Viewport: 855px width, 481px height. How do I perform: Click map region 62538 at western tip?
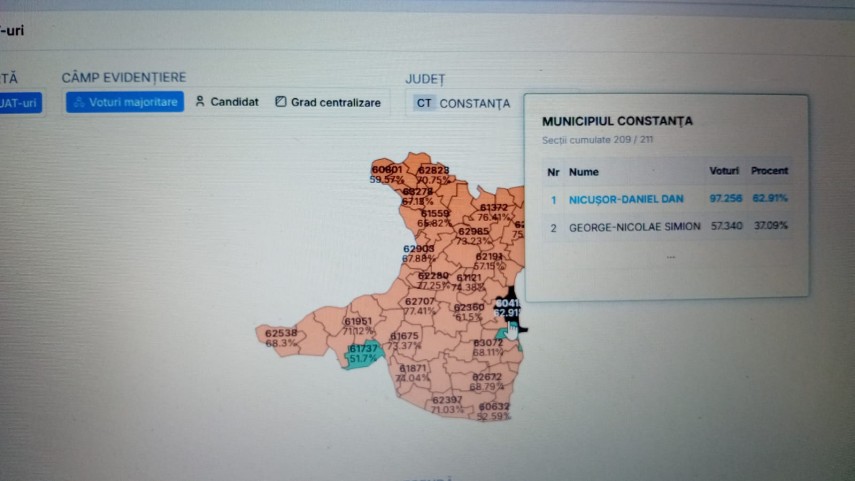[281, 338]
